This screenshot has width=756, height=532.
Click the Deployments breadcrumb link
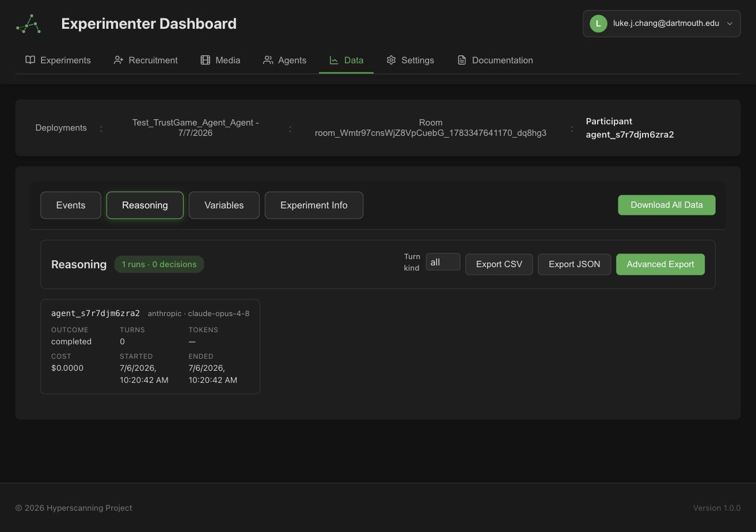tap(61, 128)
